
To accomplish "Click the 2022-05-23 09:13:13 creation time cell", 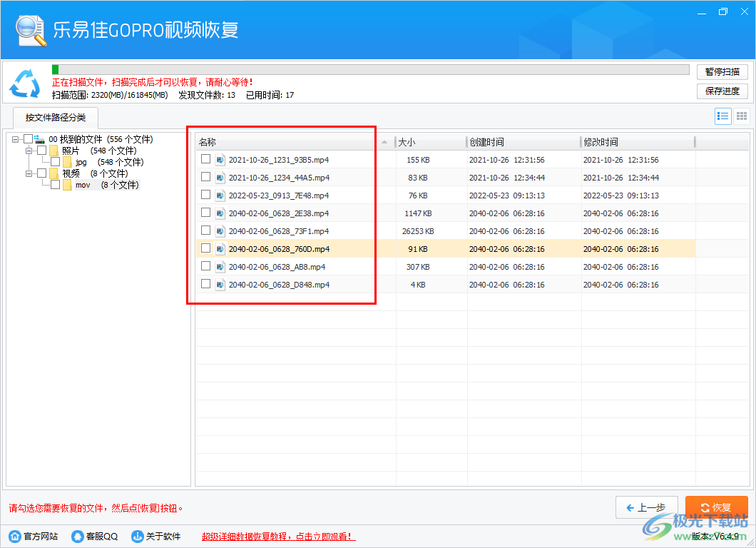I will point(506,196).
